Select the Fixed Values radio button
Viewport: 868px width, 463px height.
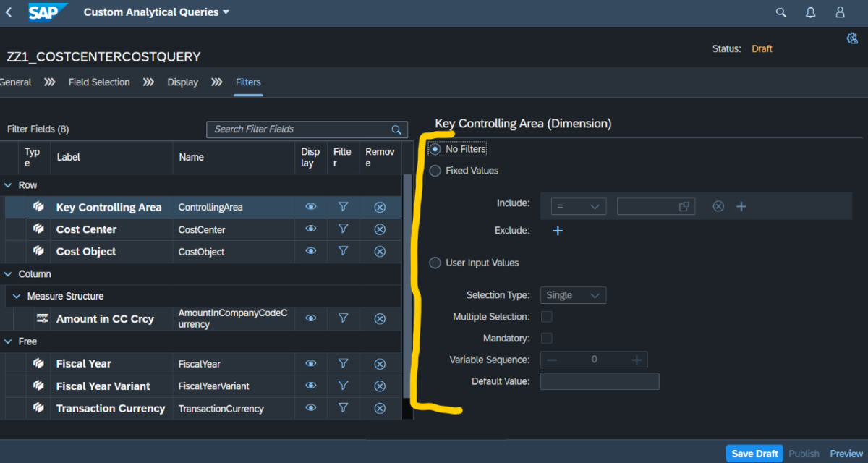click(x=435, y=171)
